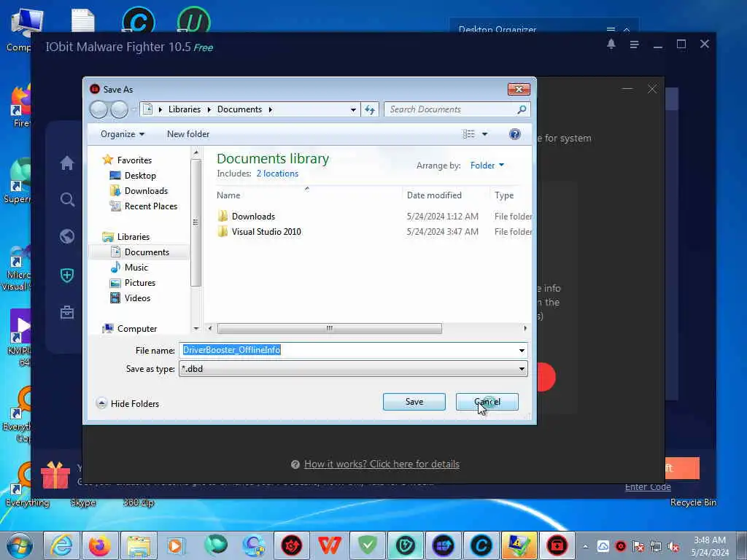747x560 pixels.
Task: Expand the File name dropdown arrow
Action: point(522,351)
